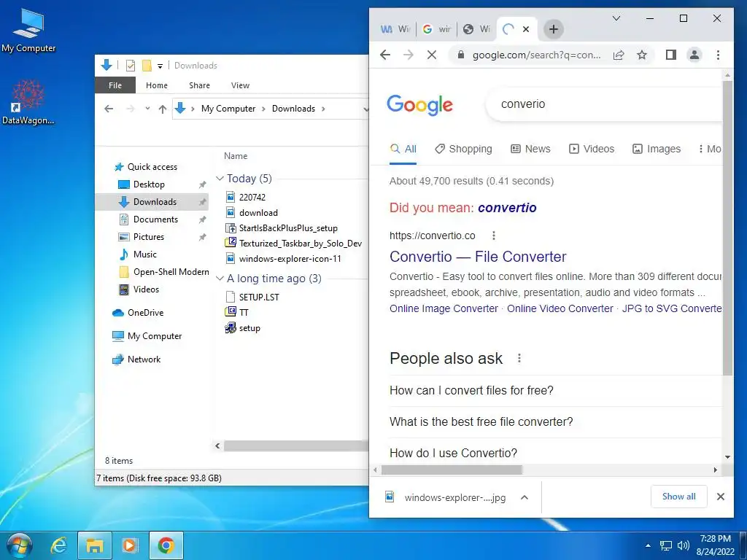
Task: Click the share page icon in address bar
Action: (619, 55)
